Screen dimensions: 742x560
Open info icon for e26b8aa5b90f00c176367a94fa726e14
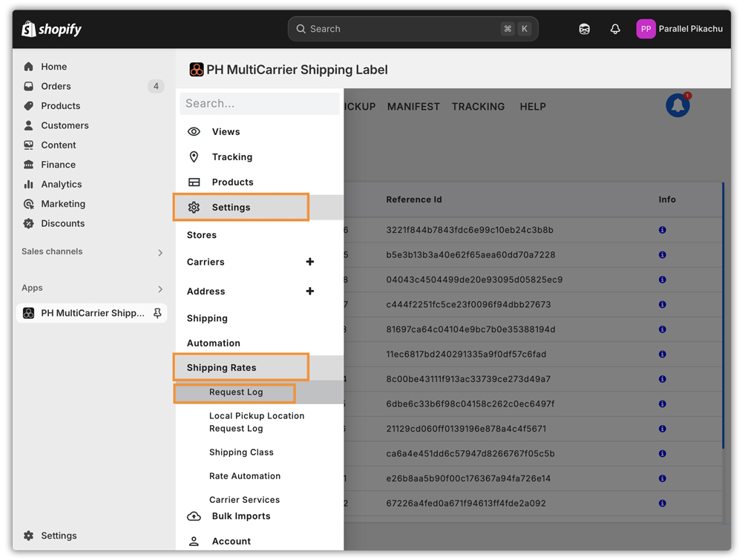tap(663, 478)
